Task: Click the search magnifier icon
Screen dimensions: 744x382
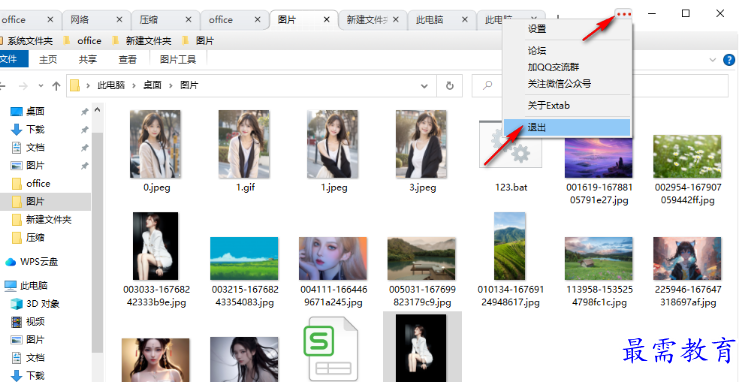Action: click(x=487, y=86)
